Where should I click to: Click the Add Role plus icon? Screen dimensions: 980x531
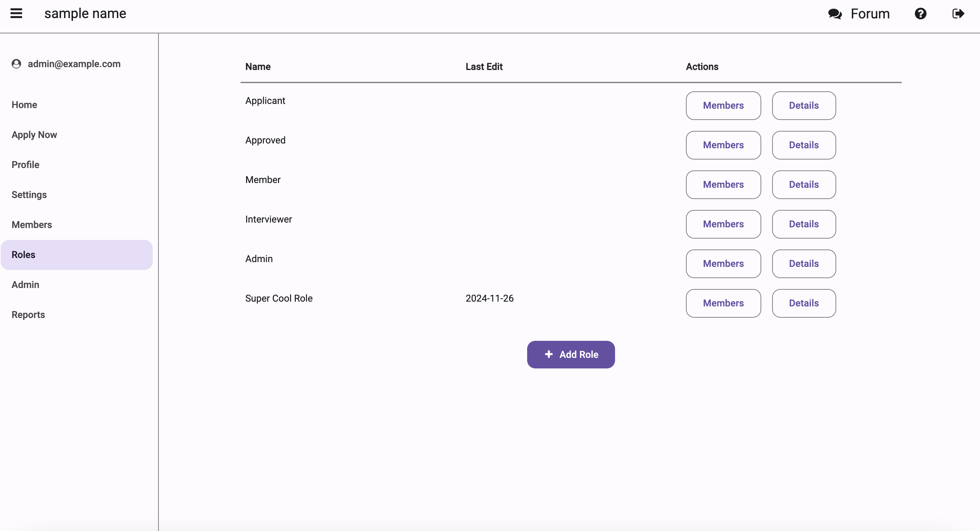tap(549, 354)
